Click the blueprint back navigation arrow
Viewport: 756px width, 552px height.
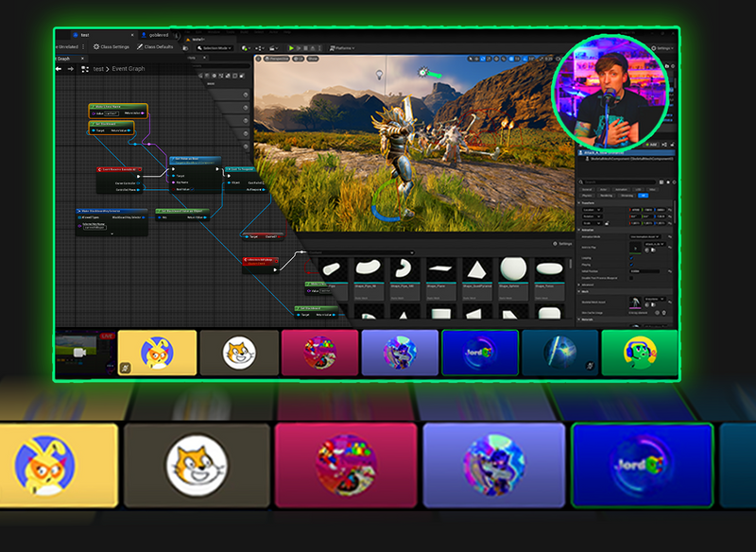coord(60,69)
